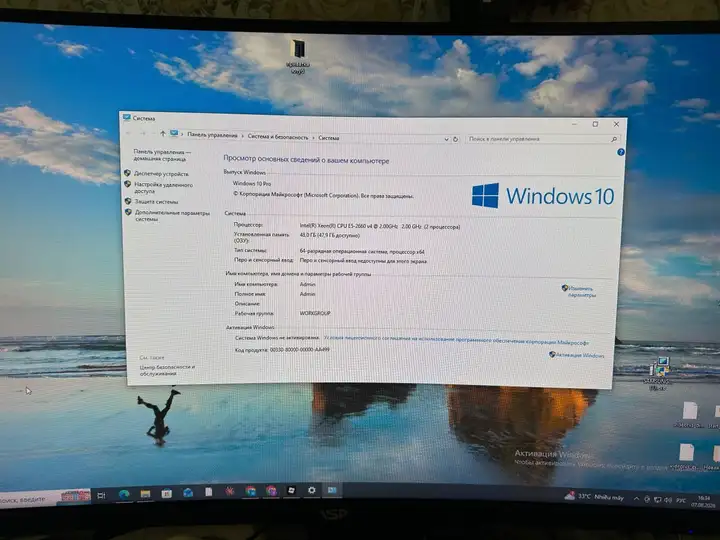
Task: Select Панель управления breadcrumb
Action: coord(212,135)
